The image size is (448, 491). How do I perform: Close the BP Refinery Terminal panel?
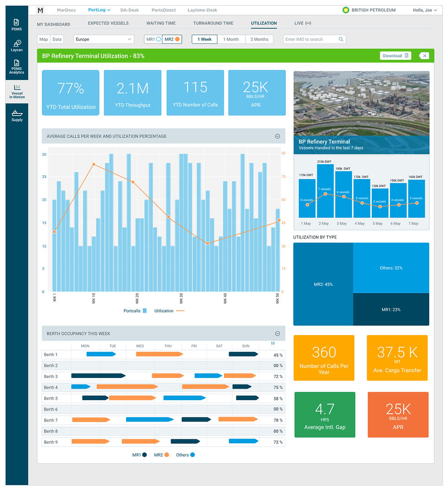(x=424, y=56)
